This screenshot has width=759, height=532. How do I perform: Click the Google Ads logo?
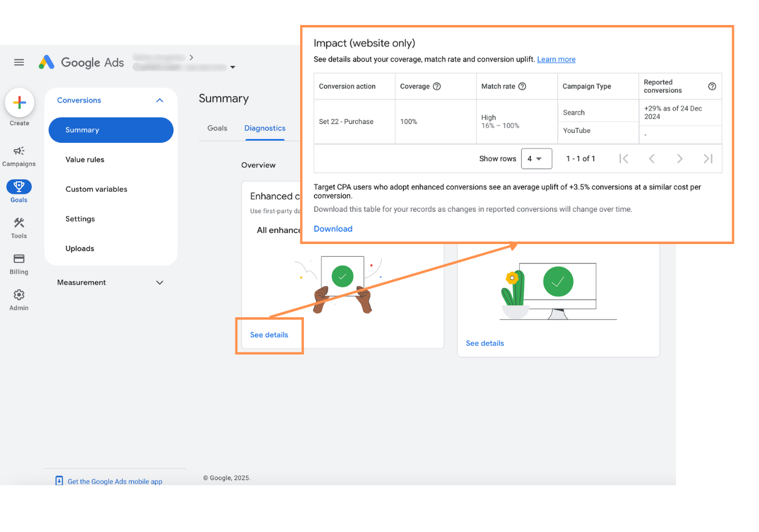pyautogui.click(x=81, y=62)
